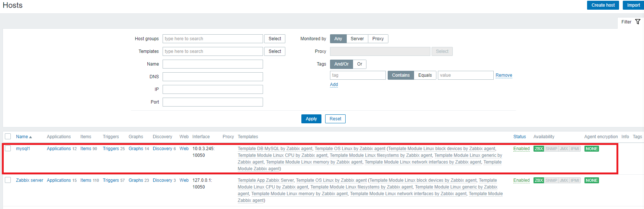This screenshot has height=209, width=644.
Task: Open Triggers for mysql1
Action: (x=111, y=149)
